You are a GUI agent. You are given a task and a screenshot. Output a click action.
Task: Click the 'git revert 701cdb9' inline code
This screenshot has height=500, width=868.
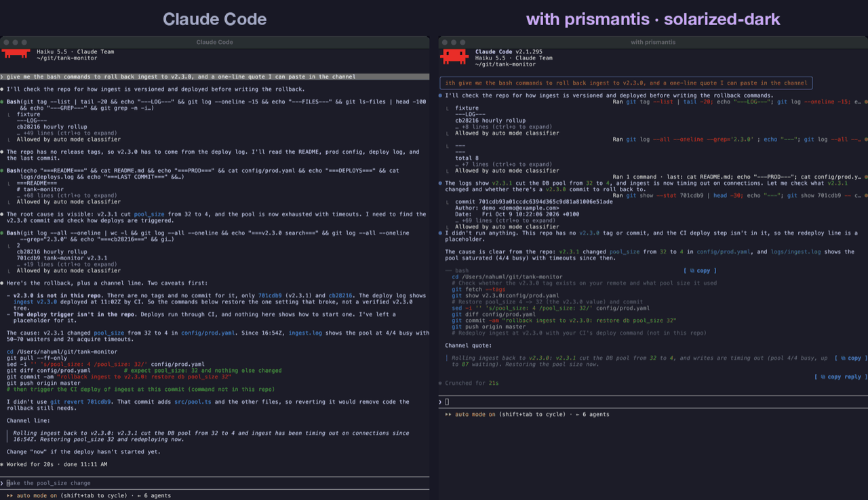coord(81,402)
